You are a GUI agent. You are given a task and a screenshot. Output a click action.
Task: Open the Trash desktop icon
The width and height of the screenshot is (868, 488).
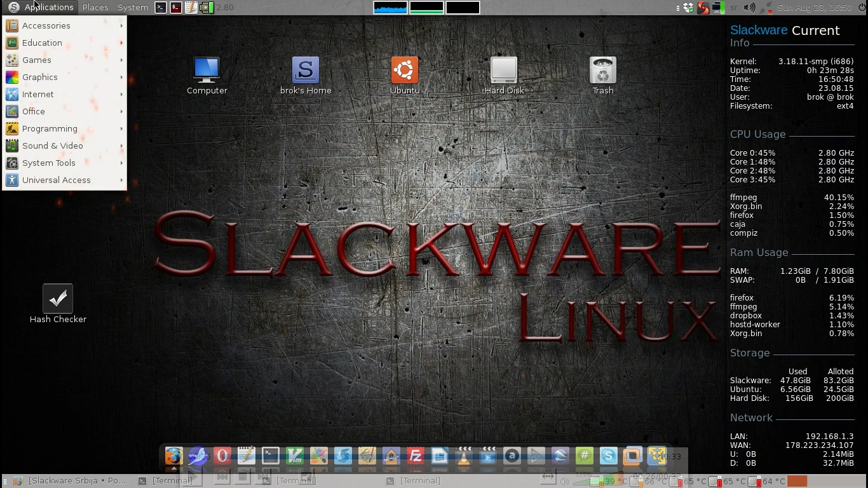point(602,71)
